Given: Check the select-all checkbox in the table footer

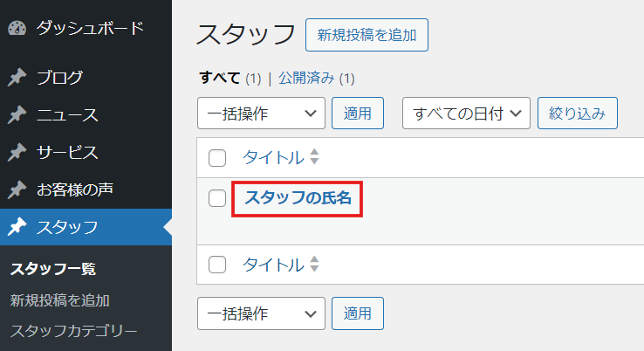Looking at the screenshot, I should [x=217, y=265].
